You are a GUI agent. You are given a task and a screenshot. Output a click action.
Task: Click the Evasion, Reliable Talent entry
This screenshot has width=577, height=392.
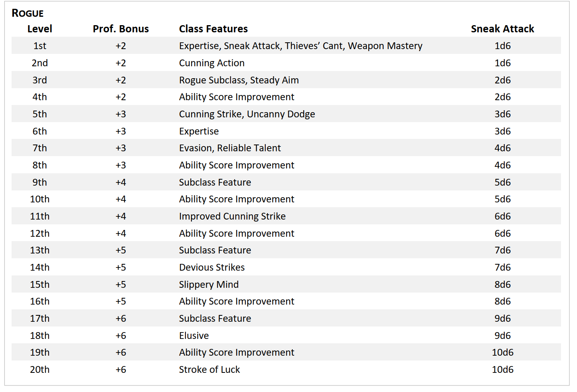(x=230, y=148)
